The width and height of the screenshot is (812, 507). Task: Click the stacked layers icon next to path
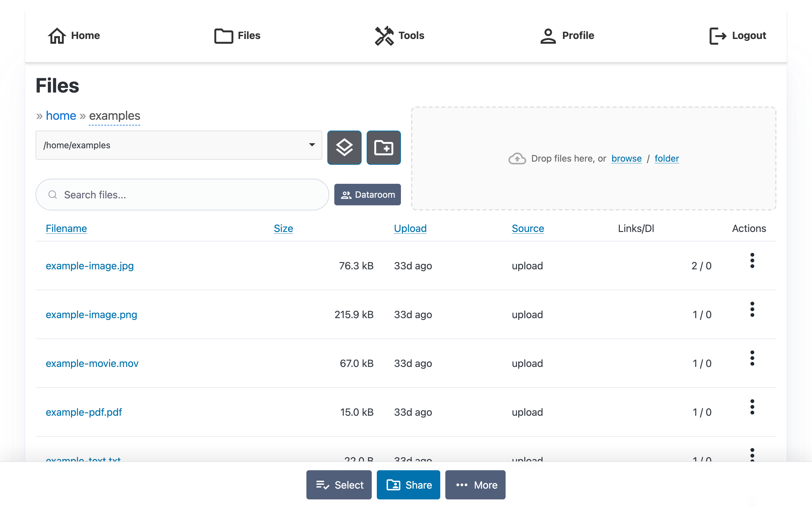[x=344, y=148]
